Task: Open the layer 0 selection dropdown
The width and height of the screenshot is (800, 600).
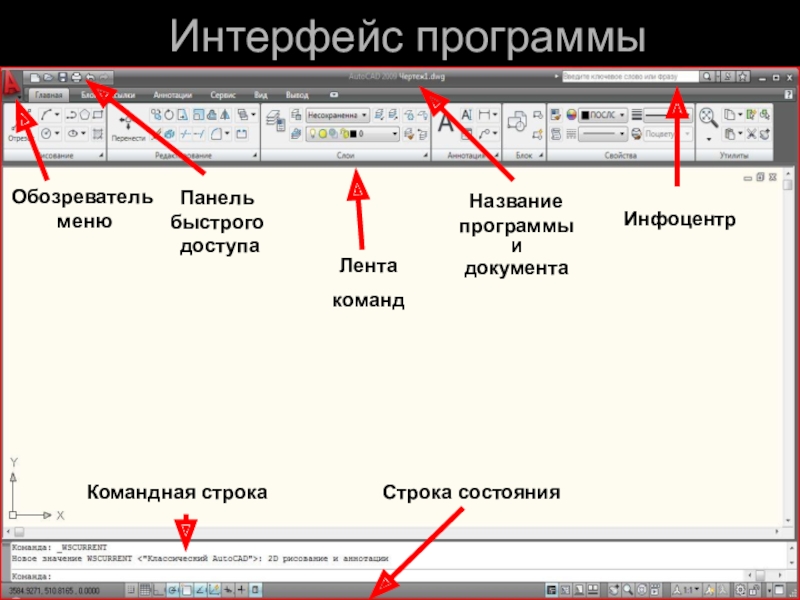Action: [x=352, y=134]
